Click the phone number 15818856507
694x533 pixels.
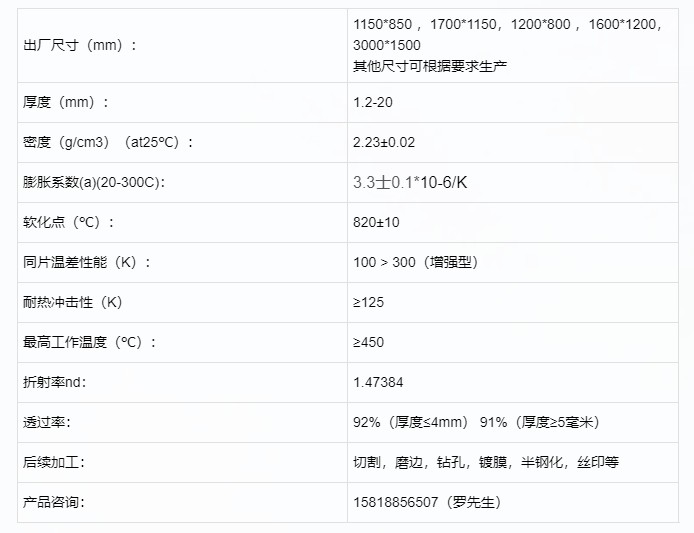pyautogui.click(x=396, y=502)
